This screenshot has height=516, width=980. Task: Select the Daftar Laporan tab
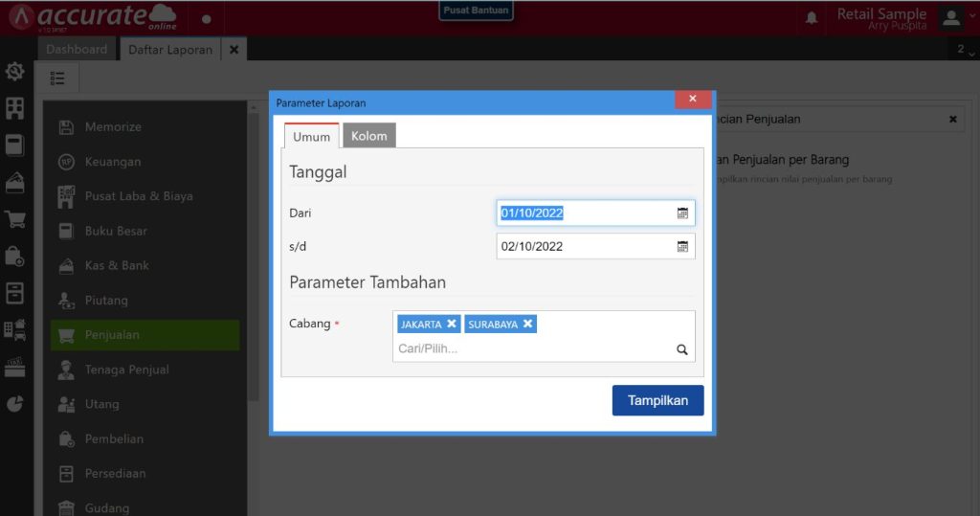pos(170,50)
